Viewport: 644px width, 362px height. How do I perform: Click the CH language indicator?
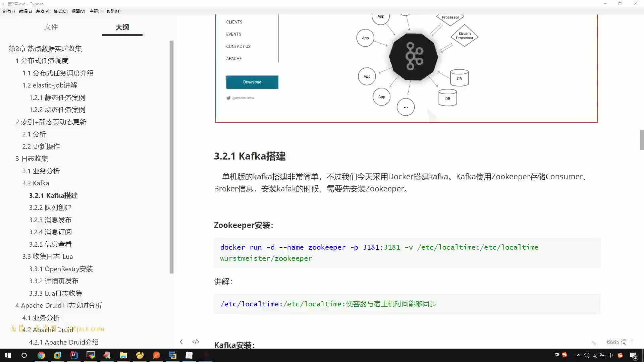pyautogui.click(x=557, y=355)
